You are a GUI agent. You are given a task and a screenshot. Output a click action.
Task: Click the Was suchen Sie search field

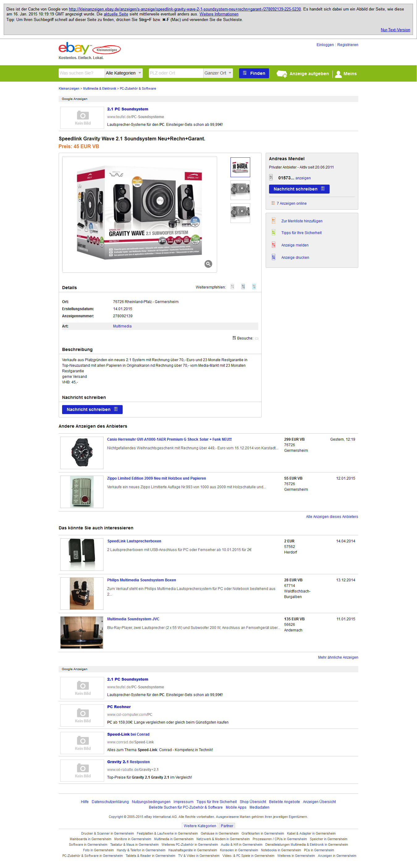tap(82, 73)
